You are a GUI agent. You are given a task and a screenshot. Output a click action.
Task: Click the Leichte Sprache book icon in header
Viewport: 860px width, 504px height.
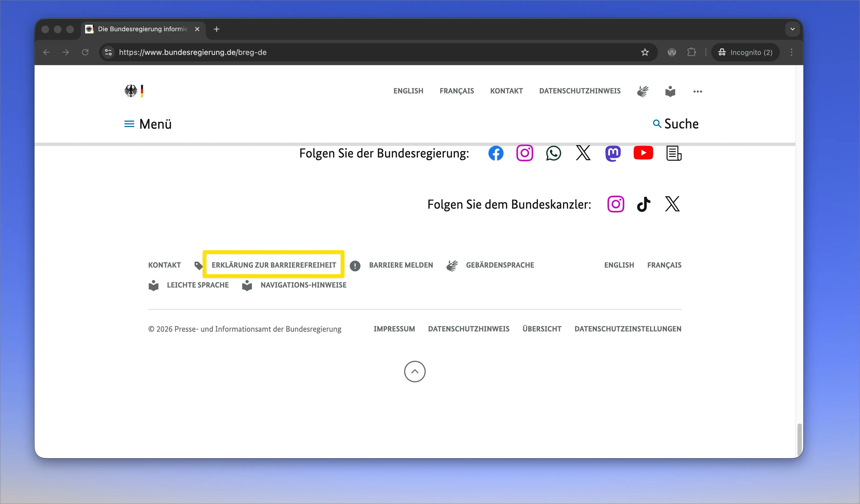click(x=670, y=91)
